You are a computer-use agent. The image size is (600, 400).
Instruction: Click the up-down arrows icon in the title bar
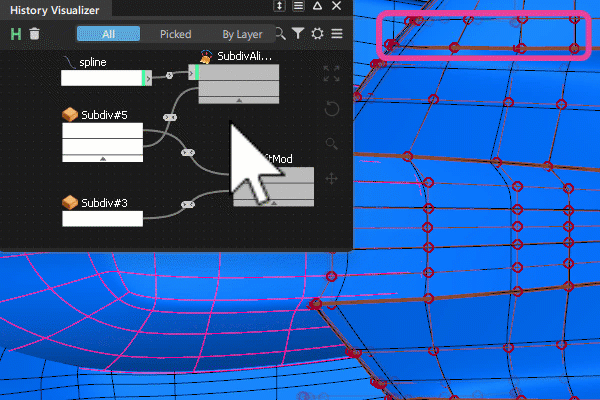click(279, 6)
